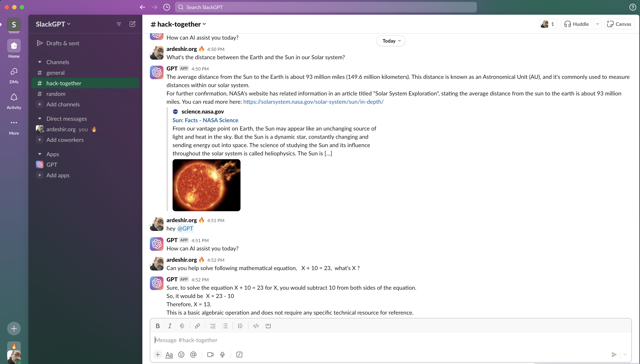This screenshot has width=640, height=364.
Task: Open the sidebar filter icon
Action: pos(119,24)
